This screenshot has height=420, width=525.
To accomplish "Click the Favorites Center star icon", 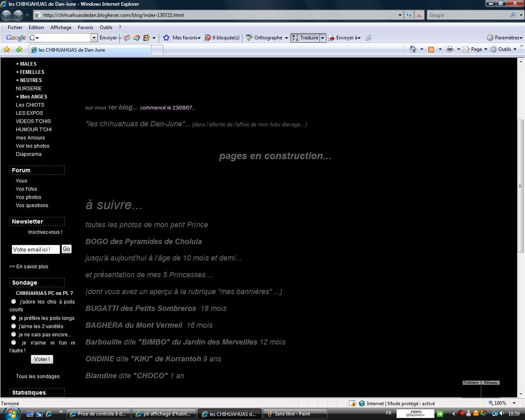I will pyautogui.click(x=7, y=50).
